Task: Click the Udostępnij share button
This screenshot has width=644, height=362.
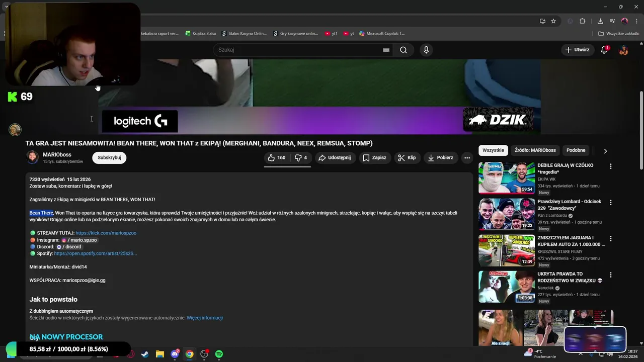Action: (335, 158)
